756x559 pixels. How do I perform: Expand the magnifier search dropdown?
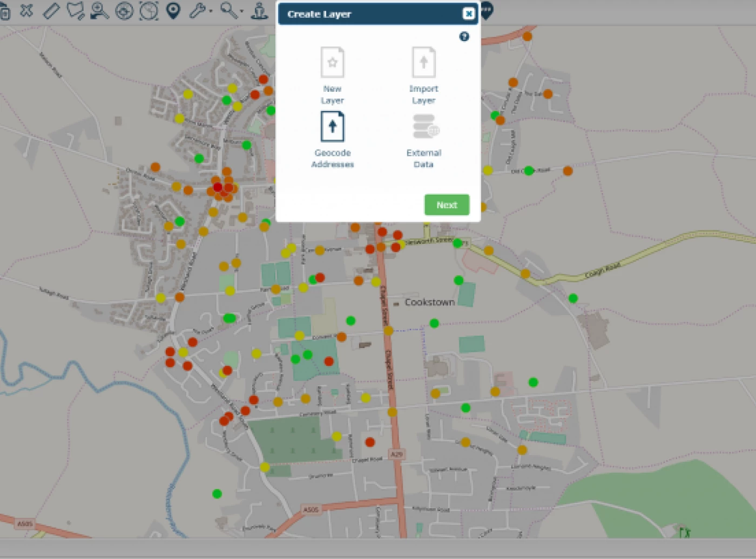click(x=231, y=11)
